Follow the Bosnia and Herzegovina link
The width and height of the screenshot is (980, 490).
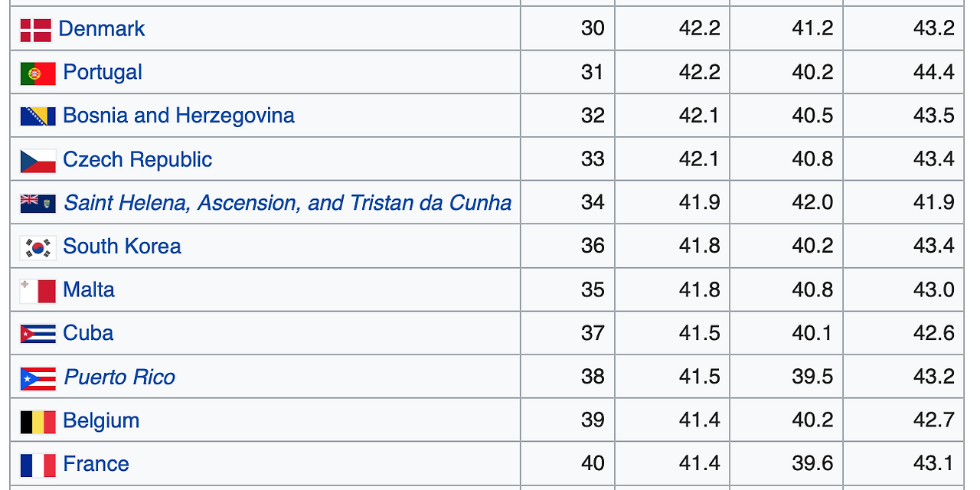coord(178,116)
